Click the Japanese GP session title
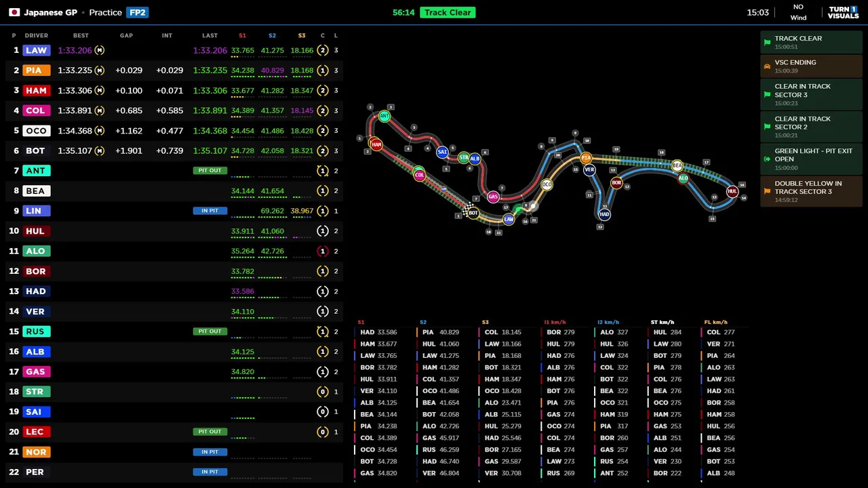The width and height of the screenshot is (868, 488). pyautogui.click(x=50, y=12)
